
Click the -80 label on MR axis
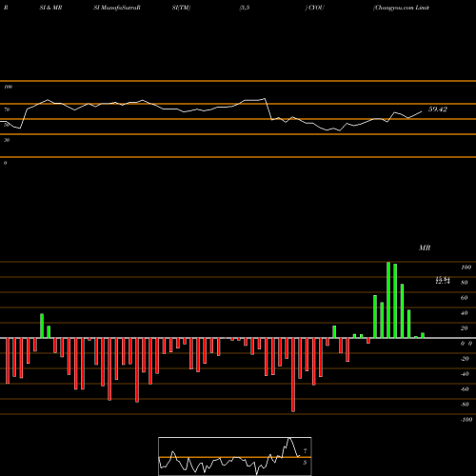tap(465, 405)
